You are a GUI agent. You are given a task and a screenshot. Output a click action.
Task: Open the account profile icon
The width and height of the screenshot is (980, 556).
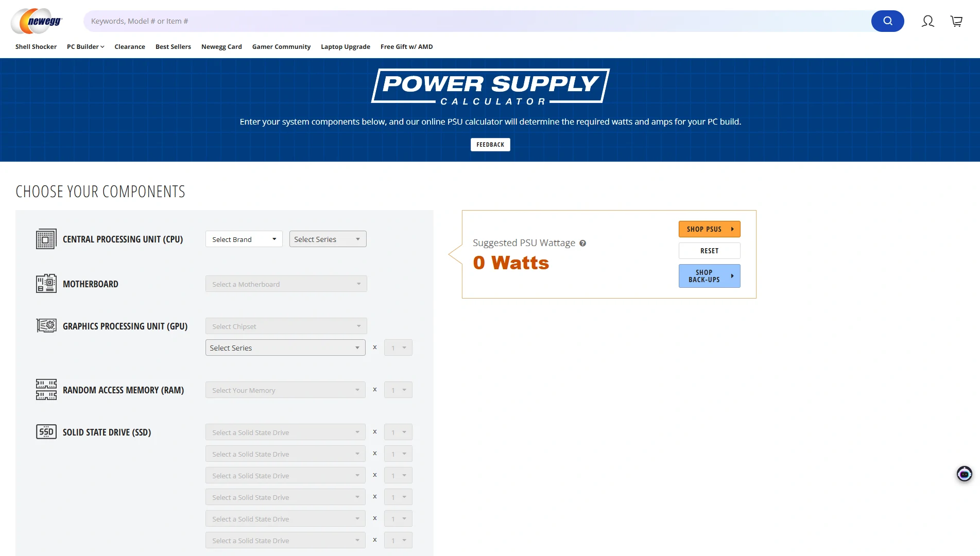(x=928, y=21)
